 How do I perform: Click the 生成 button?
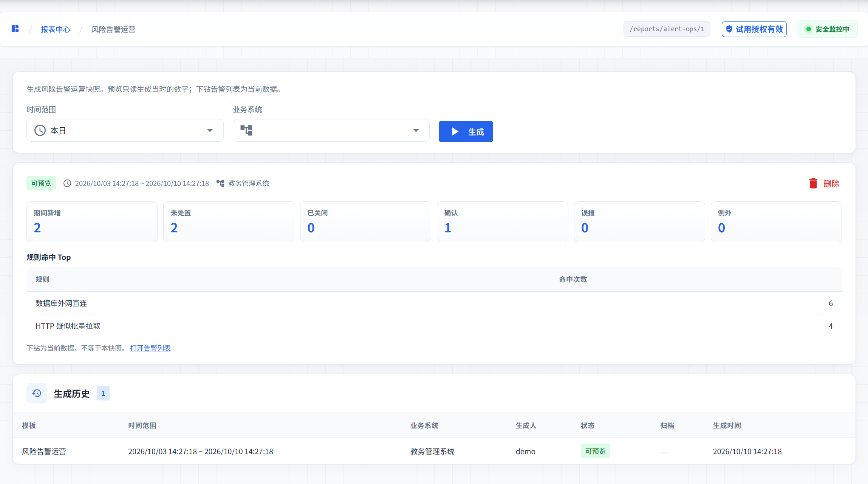[x=466, y=131]
